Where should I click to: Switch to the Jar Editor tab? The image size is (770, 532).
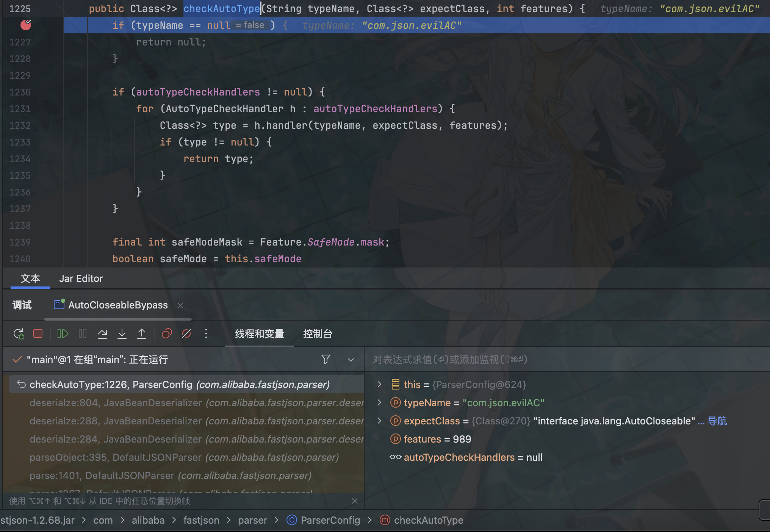coord(81,279)
